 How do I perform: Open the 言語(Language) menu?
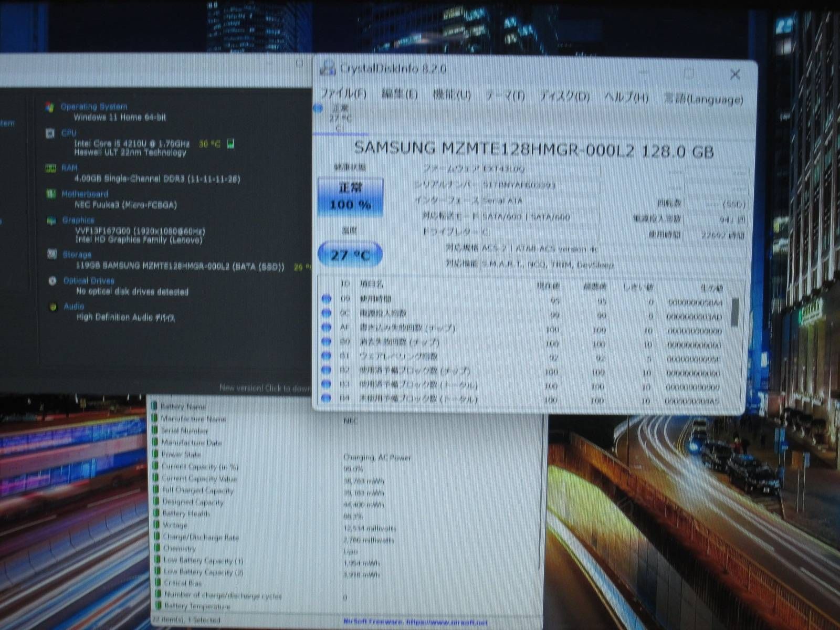[703, 99]
